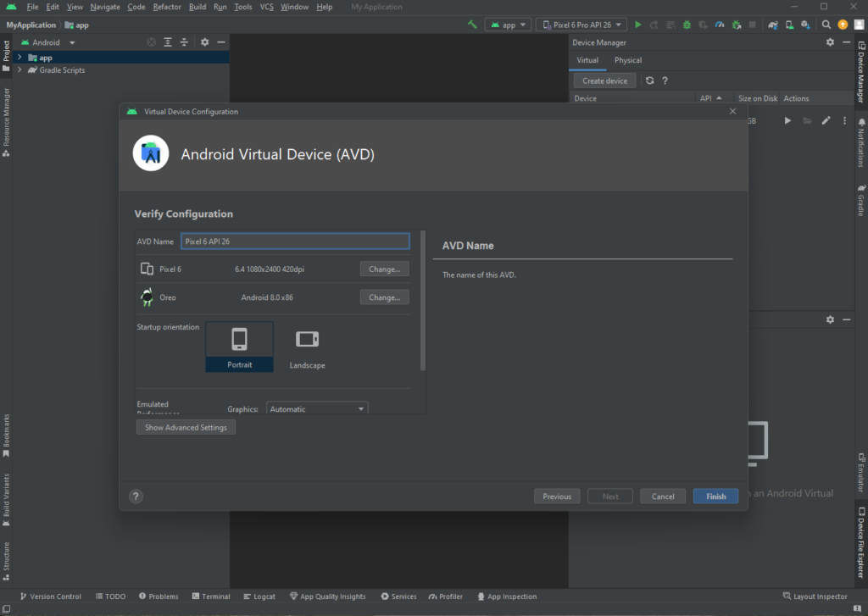This screenshot has height=616, width=868.
Task: Click Sync Project with Gradle Files icon
Action: click(x=773, y=25)
